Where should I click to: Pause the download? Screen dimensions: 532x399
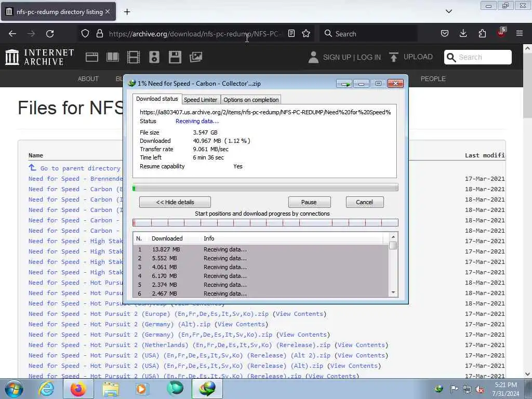(309, 202)
